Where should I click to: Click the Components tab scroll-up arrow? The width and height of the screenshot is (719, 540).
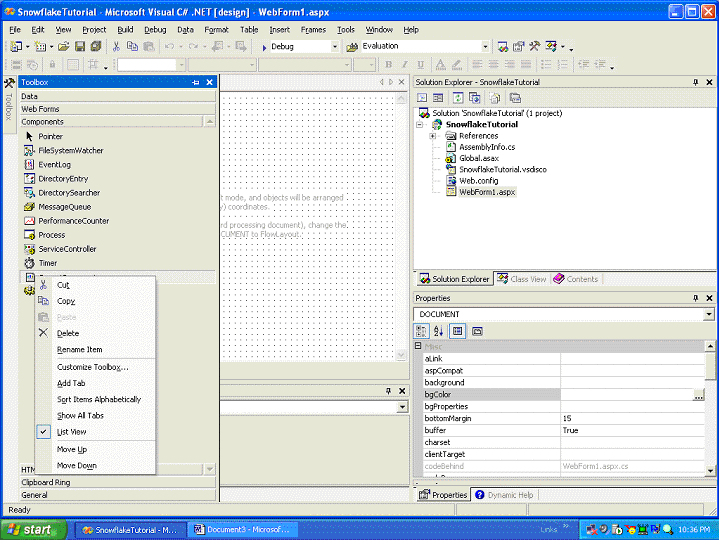209,121
